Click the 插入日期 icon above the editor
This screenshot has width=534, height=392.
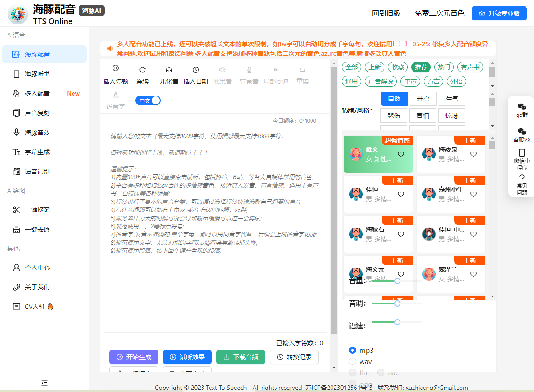coord(195,74)
